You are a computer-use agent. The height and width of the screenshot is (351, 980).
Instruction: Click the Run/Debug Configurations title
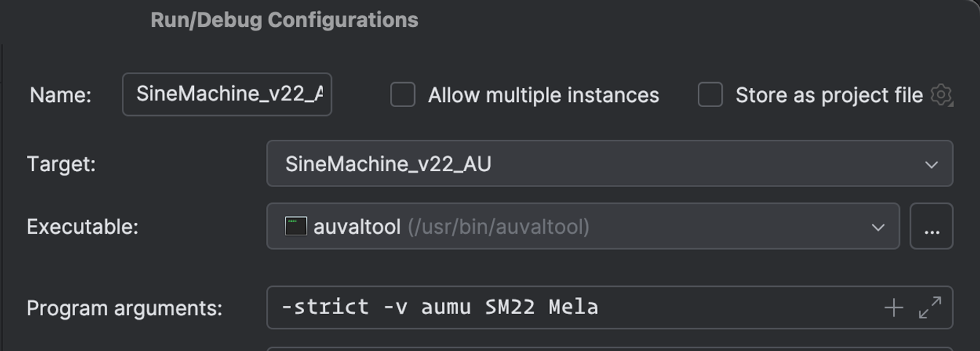[x=284, y=20]
